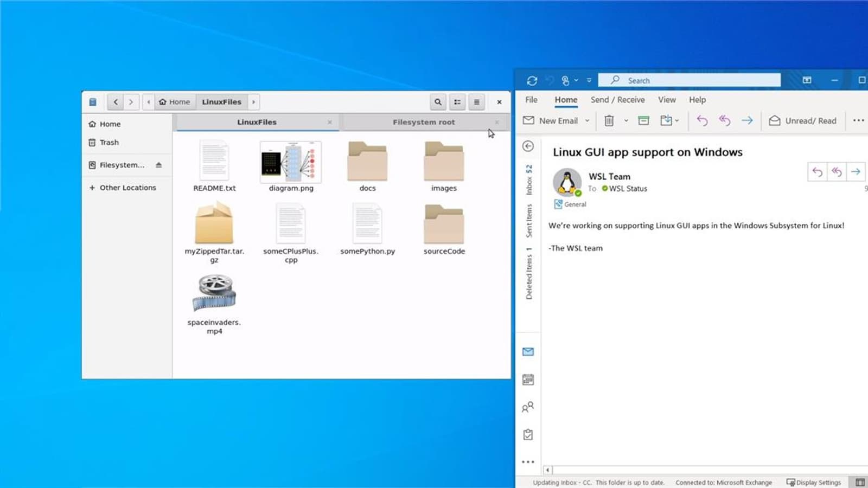Click the Archive icon in Outlook ribbon

[x=643, y=121]
